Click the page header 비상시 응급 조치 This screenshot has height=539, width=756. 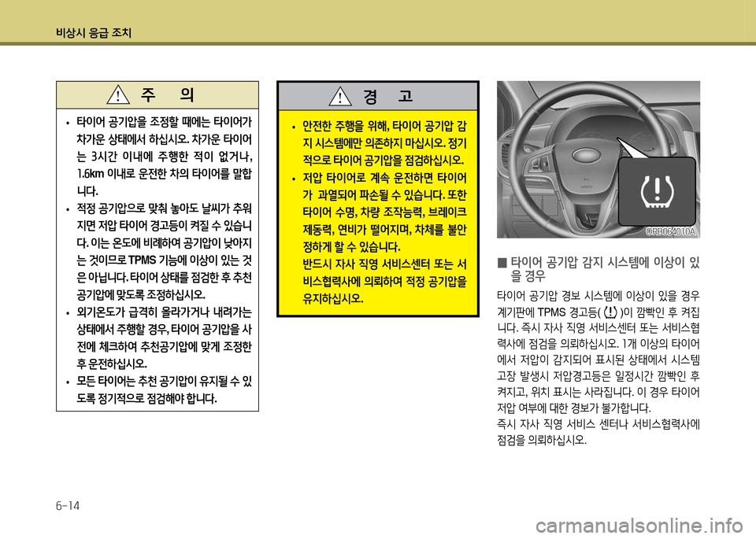(94, 33)
